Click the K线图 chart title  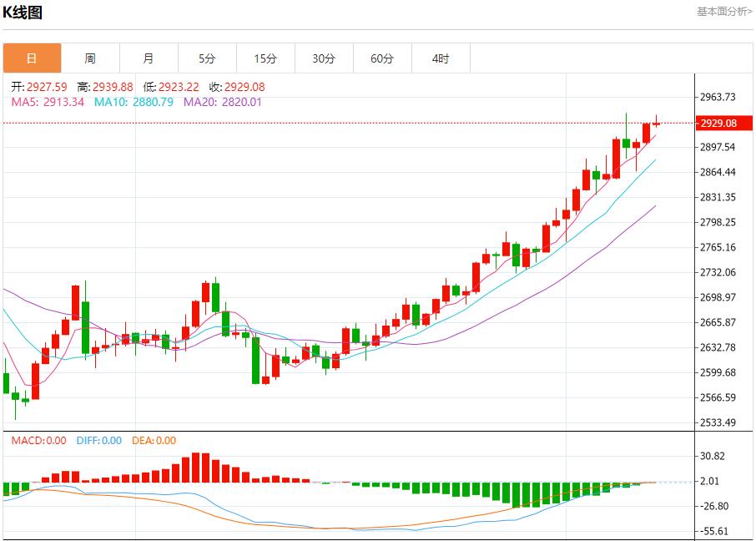click(x=23, y=13)
